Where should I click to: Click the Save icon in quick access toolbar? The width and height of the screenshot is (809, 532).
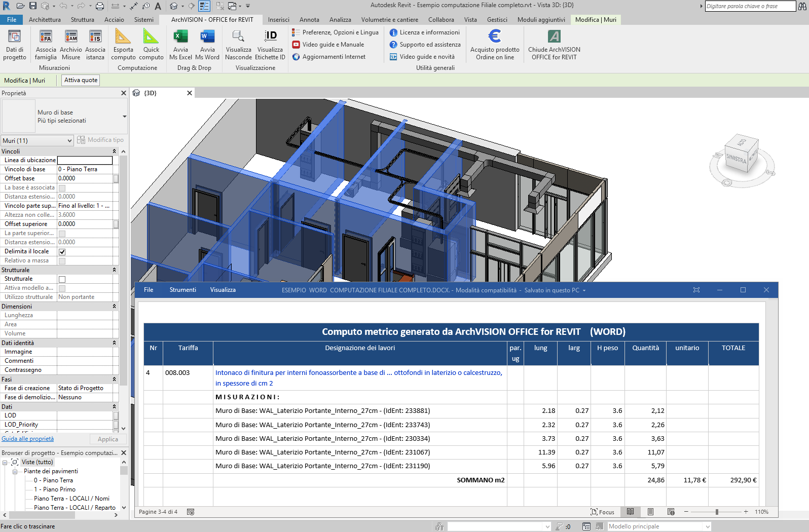pos(32,6)
